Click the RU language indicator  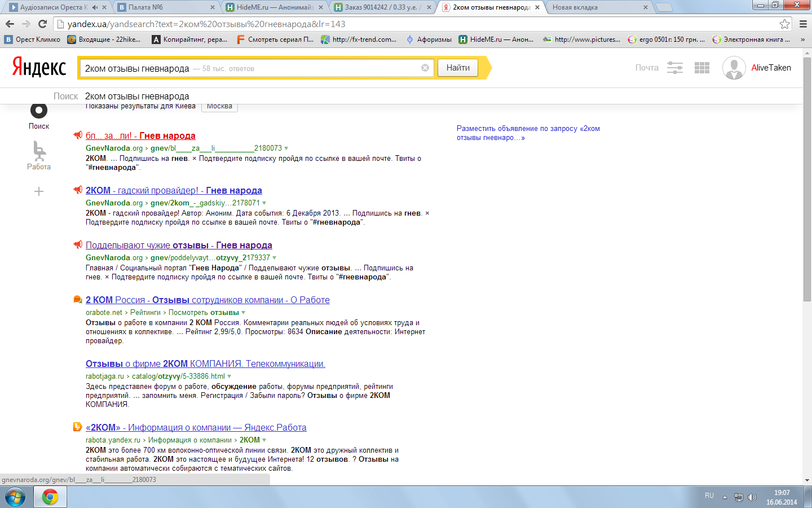click(709, 496)
